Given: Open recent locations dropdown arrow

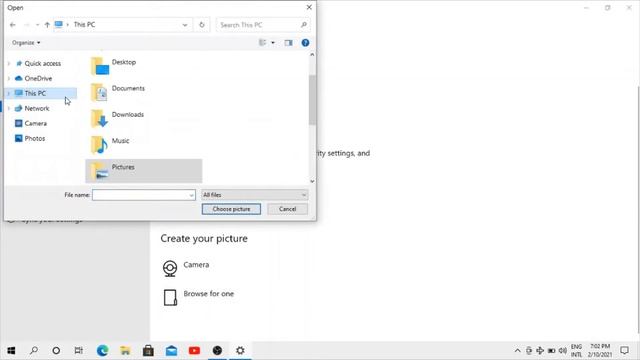Looking at the screenshot, I should (37, 25).
